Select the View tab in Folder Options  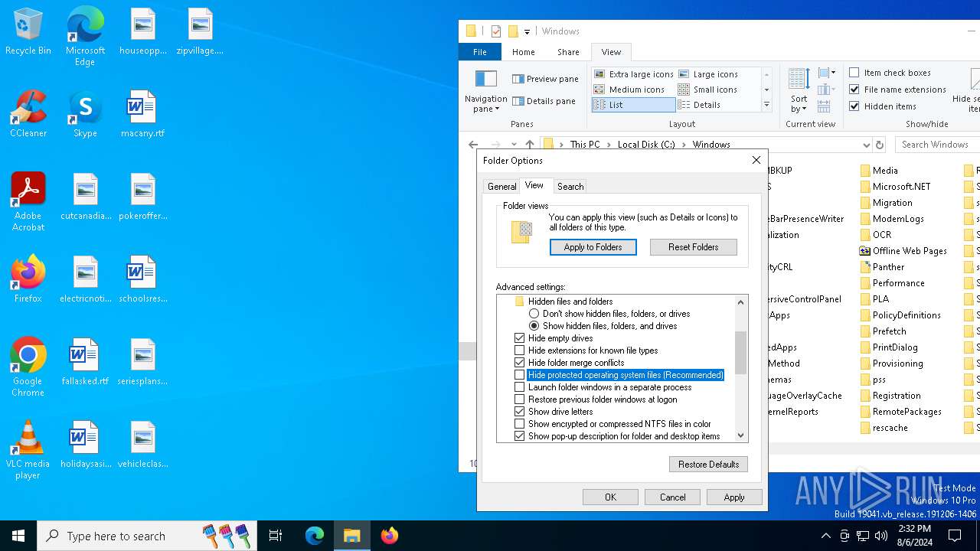534,185
